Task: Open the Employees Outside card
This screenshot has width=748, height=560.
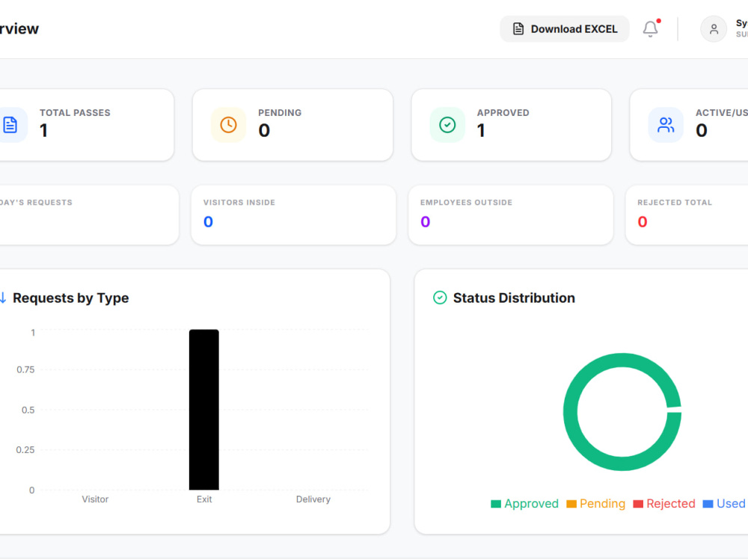Action: tap(510, 215)
